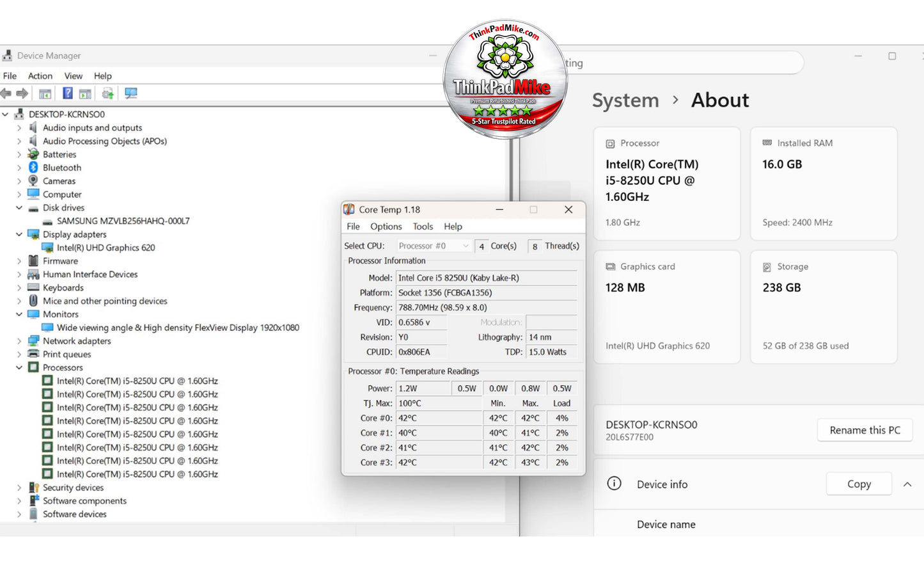Image resolution: width=924 pixels, height=581 pixels.
Task: Open Device Manager's Action menu
Action: tap(40, 76)
